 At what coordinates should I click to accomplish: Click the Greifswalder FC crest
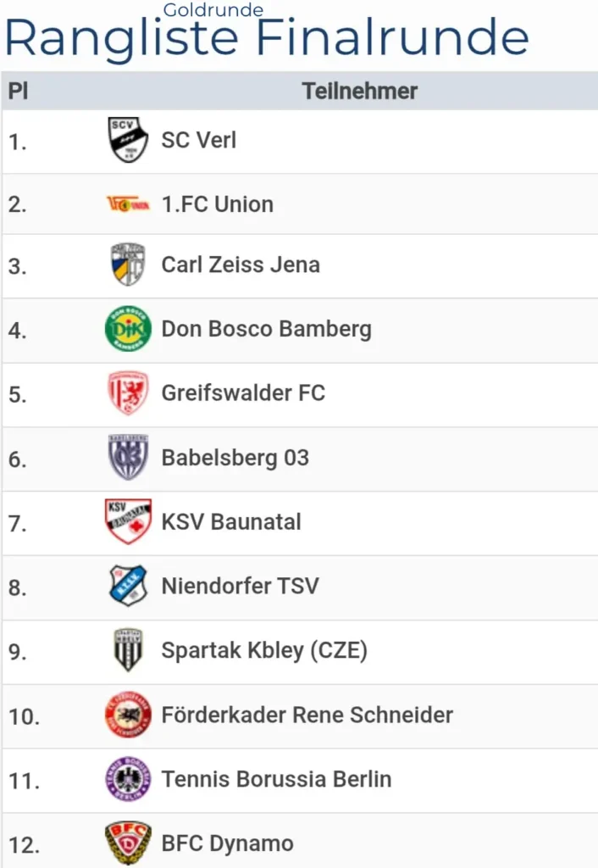(128, 393)
